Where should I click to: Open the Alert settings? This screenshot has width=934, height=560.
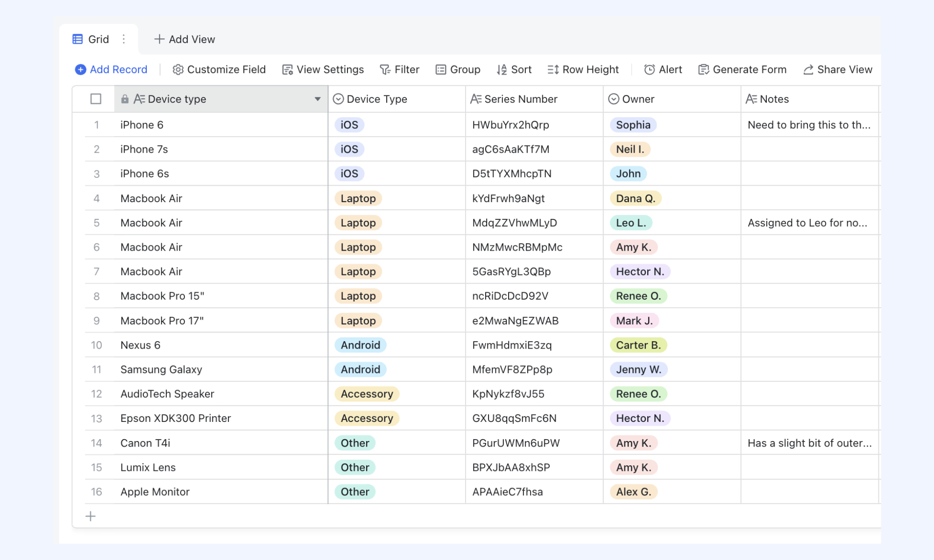pos(663,70)
